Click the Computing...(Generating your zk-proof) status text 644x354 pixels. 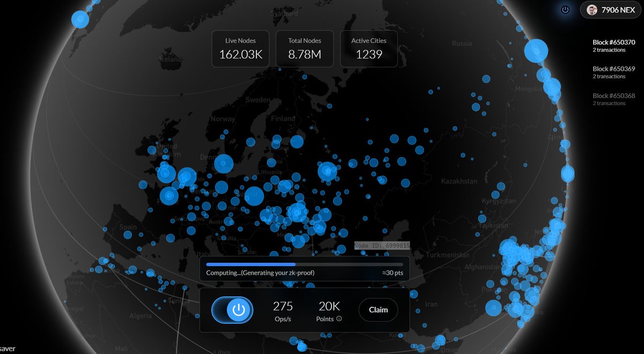260,273
